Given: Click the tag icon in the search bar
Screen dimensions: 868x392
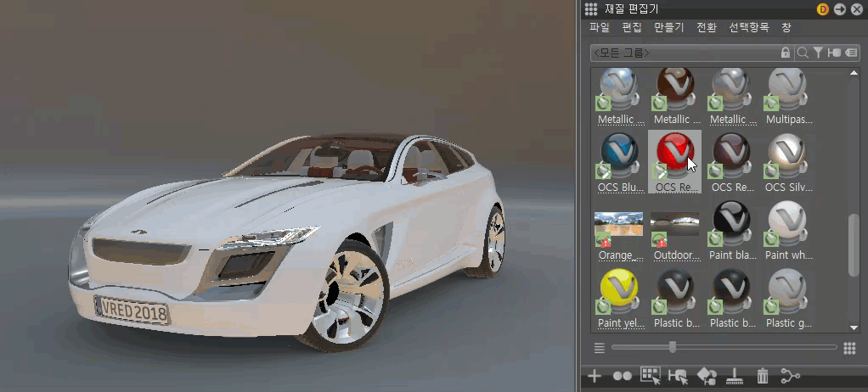Looking at the screenshot, I should (x=851, y=53).
